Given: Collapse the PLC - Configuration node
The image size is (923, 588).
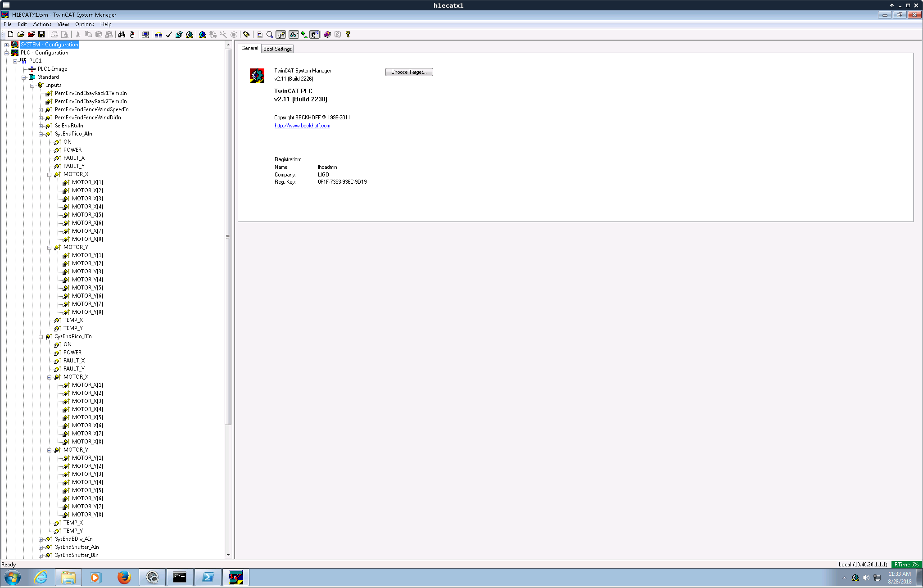Looking at the screenshot, I should pyautogui.click(x=6, y=53).
